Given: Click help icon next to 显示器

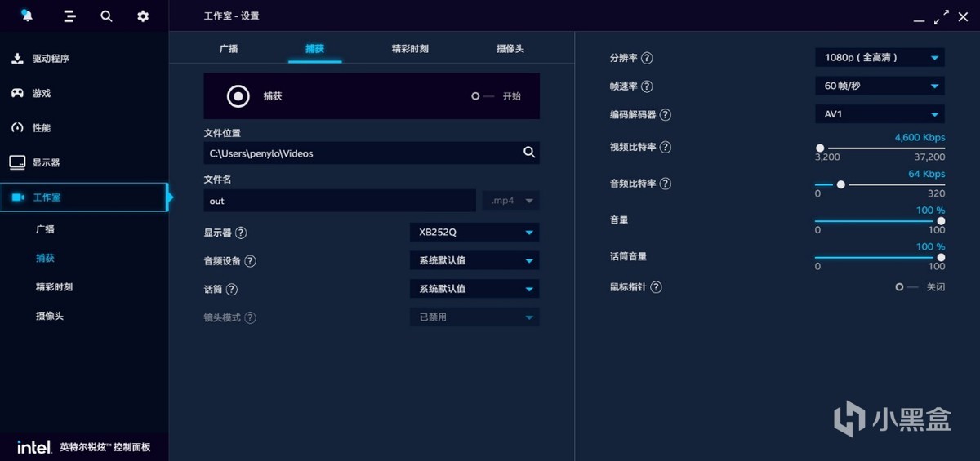Looking at the screenshot, I should point(241,233).
